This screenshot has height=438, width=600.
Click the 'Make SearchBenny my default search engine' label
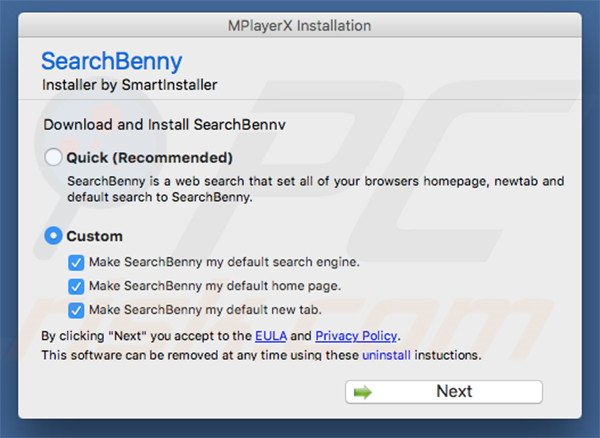(223, 263)
